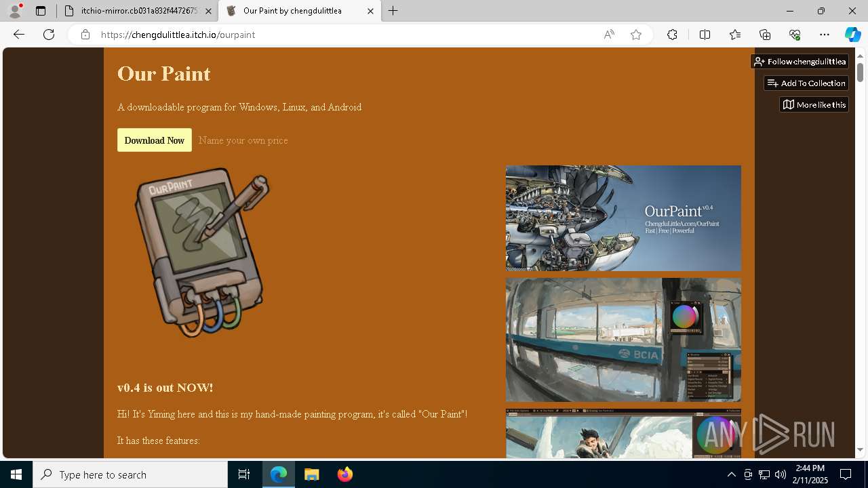This screenshot has width=868, height=488.
Task: Click the OurPaint tablet logo image
Action: pyautogui.click(x=201, y=252)
